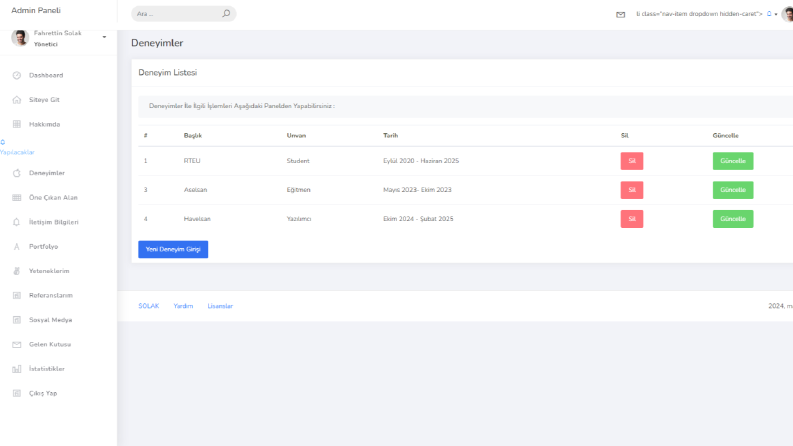Click the Öne Çıkan Alan icon
This screenshot has height=446, width=793.
click(17, 198)
